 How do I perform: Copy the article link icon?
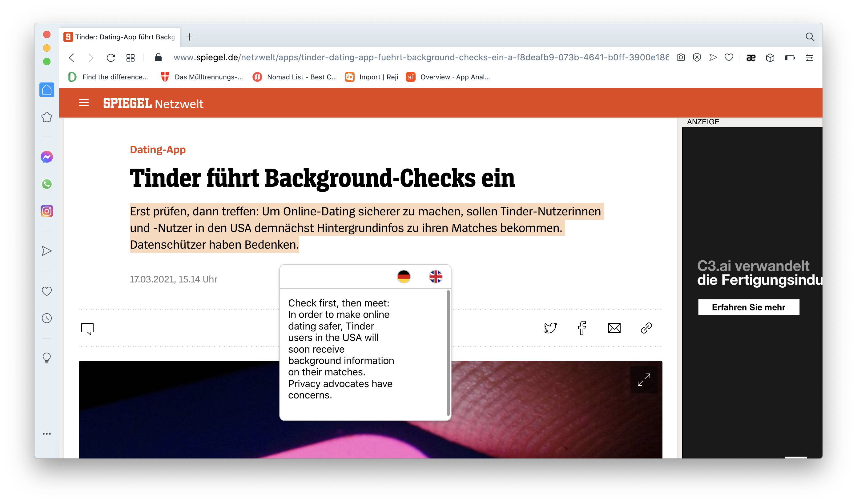coord(646,328)
